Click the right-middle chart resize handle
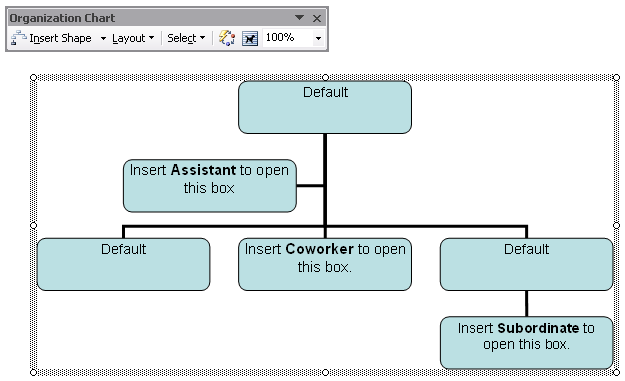 (617, 225)
